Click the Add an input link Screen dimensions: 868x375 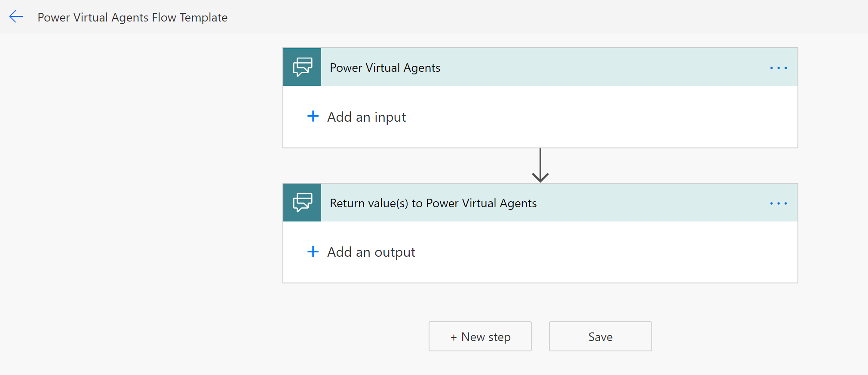coord(366,117)
